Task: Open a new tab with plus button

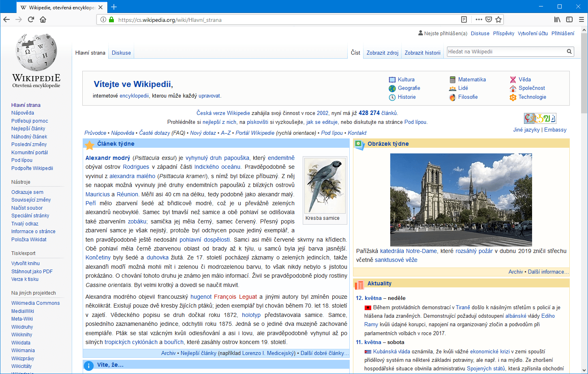Action: (x=114, y=7)
